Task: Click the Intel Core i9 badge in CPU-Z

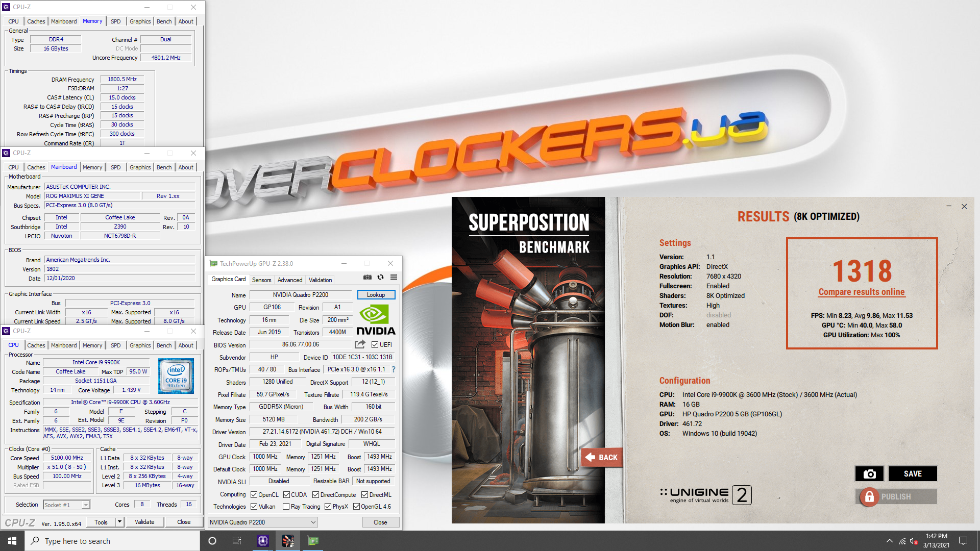Action: pos(176,376)
